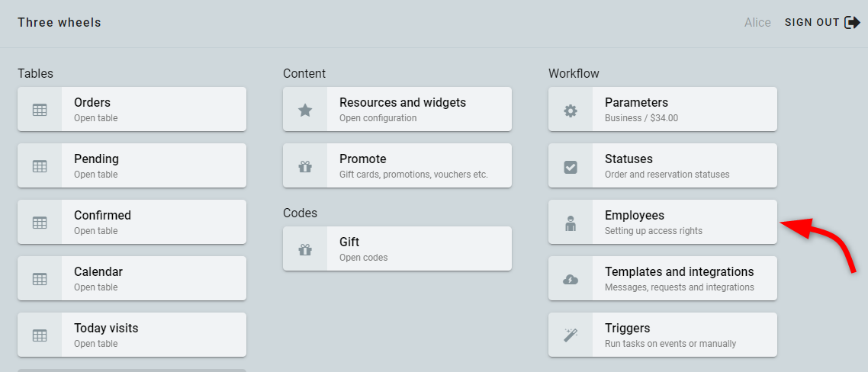The width and height of the screenshot is (868, 372).
Task: Click the Parameters gear icon
Action: 571,111
